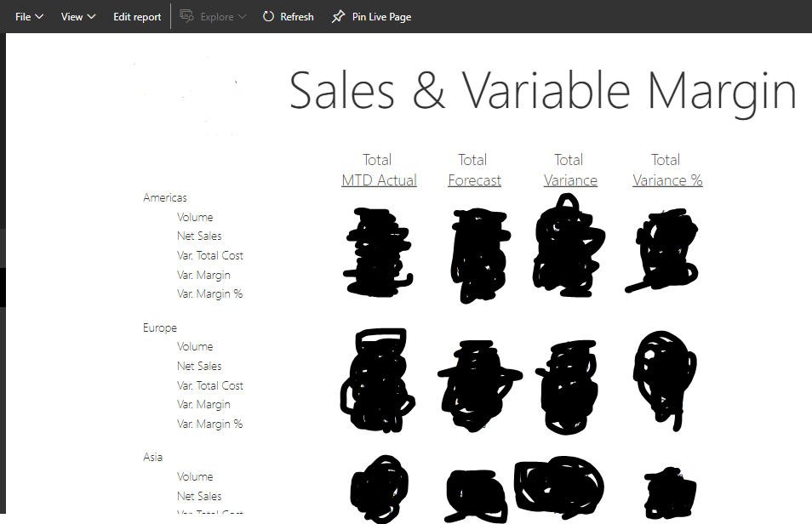
Task: Click the View menu chevron
Action: click(x=92, y=16)
